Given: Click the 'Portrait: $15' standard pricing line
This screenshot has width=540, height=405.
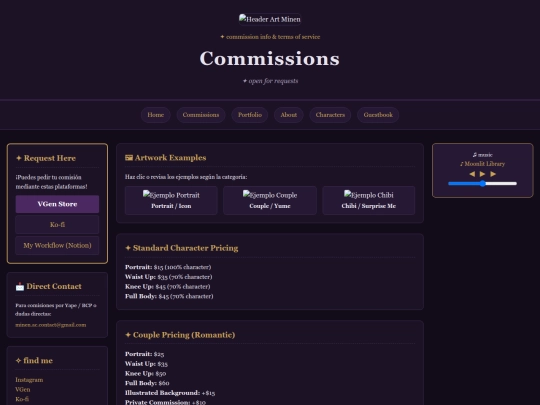Looking at the screenshot, I should tap(168, 267).
